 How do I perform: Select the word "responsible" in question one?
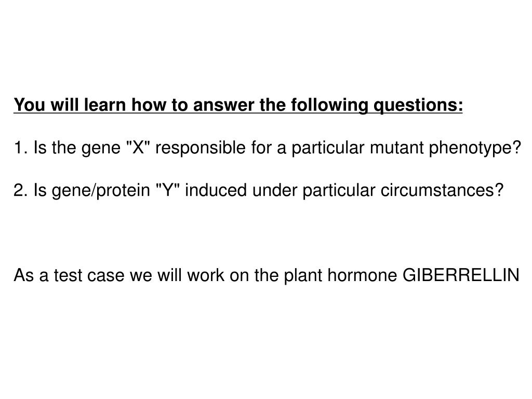pos(200,148)
